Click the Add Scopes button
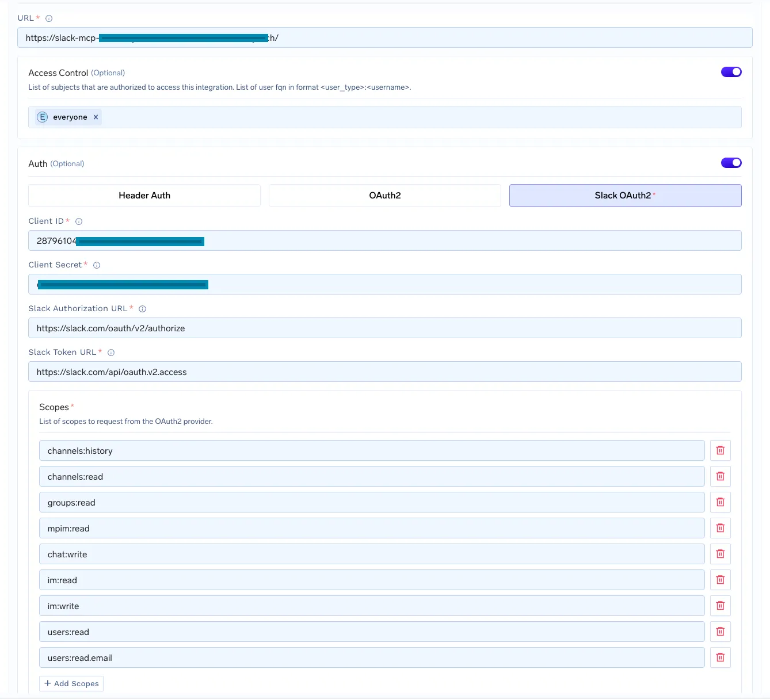This screenshot has width=770, height=700. 71,683
